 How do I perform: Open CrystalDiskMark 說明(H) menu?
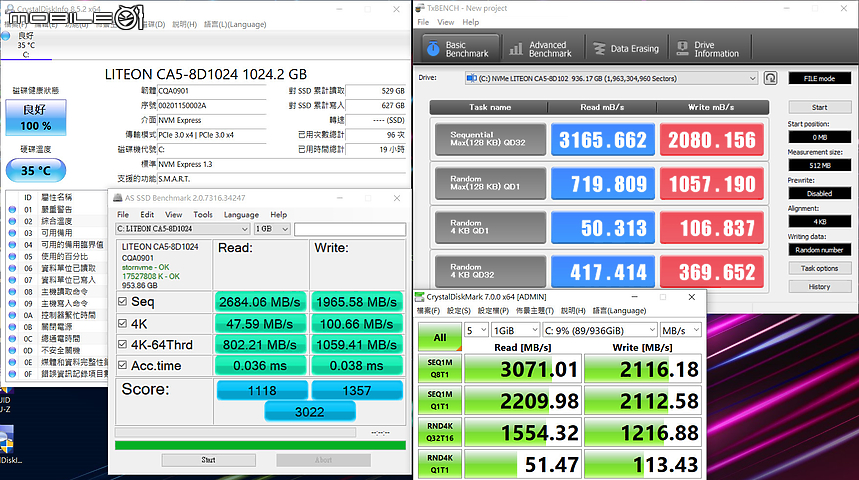(x=573, y=311)
